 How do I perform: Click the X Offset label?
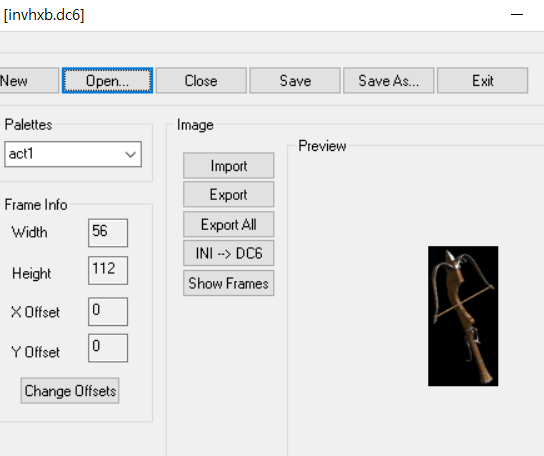point(35,312)
